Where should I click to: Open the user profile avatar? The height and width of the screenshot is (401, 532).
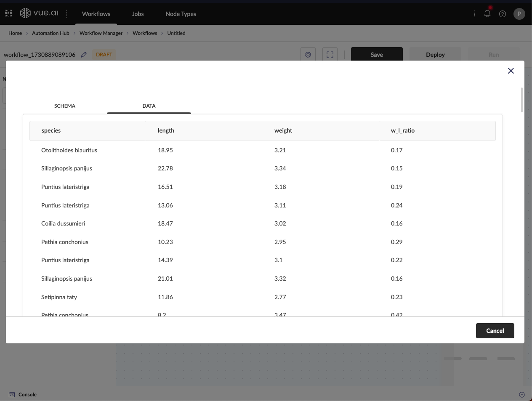[519, 14]
